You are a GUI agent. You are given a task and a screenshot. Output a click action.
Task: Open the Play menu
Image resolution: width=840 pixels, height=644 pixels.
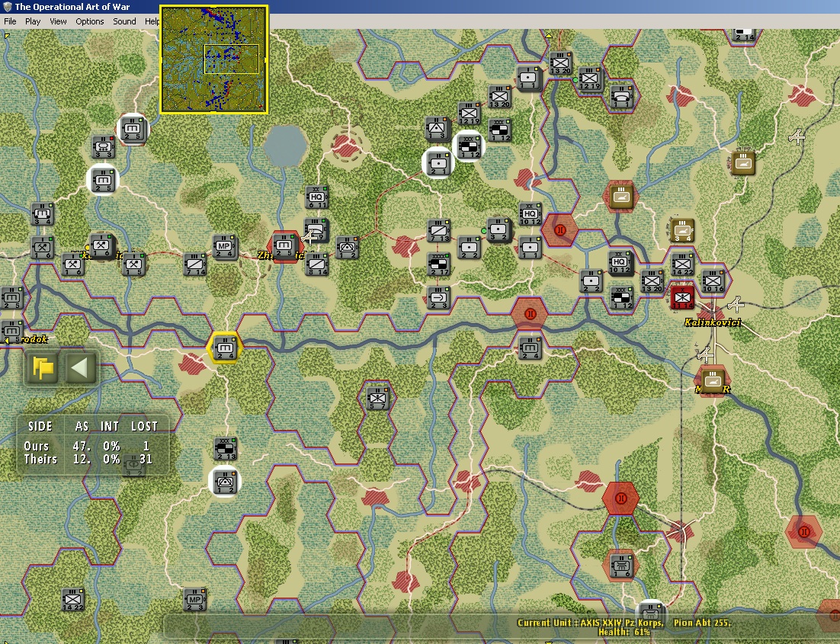33,21
